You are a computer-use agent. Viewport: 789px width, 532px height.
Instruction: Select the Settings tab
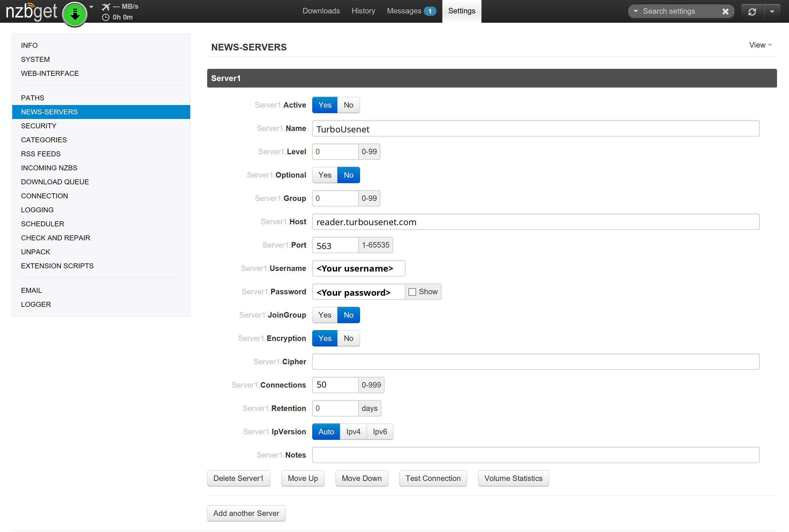point(462,11)
